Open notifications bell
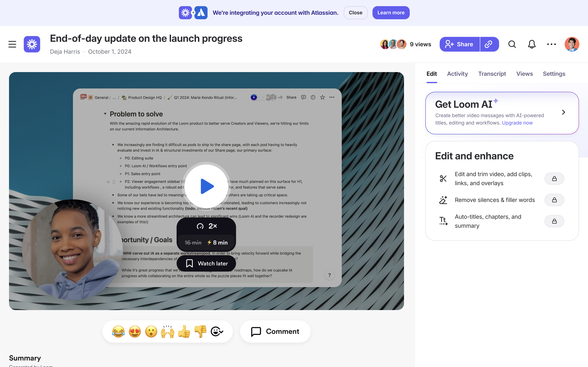 [x=532, y=44]
